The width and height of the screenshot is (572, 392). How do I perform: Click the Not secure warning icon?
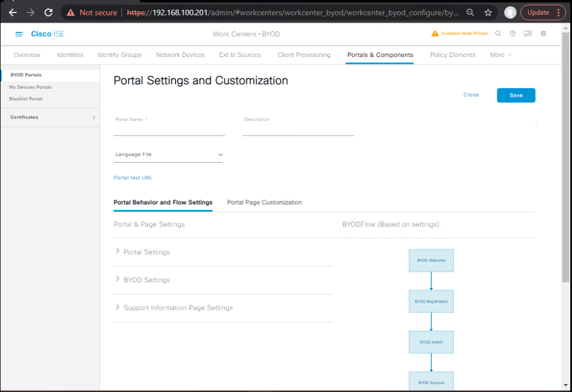point(71,13)
